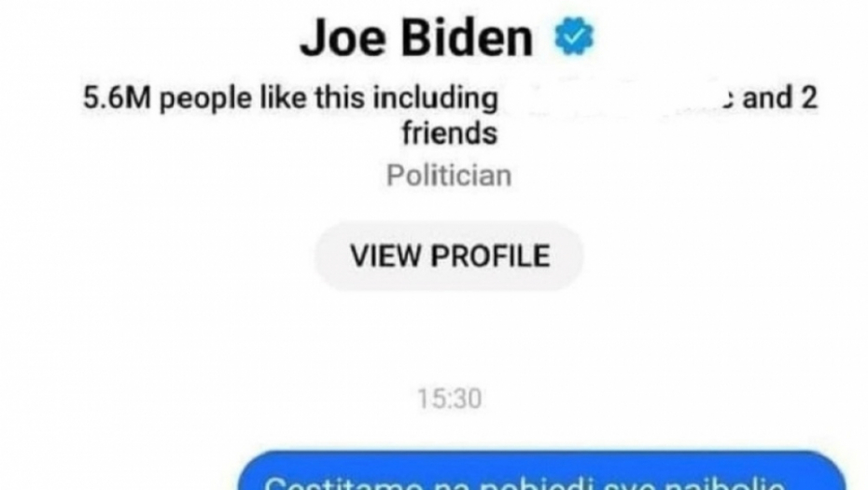The width and height of the screenshot is (868, 490).
Task: Select the Joe Biden profile name
Action: coord(416,37)
